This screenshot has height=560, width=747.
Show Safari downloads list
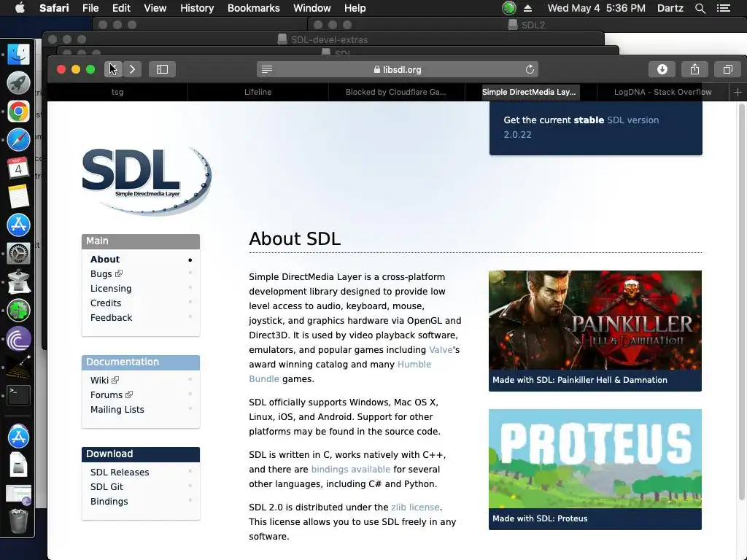coord(662,69)
